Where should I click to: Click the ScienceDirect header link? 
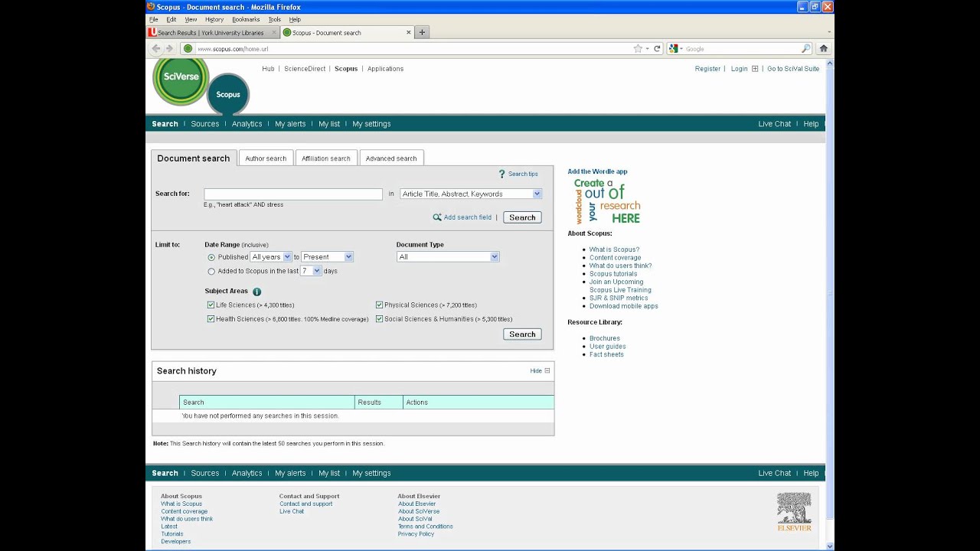[305, 69]
